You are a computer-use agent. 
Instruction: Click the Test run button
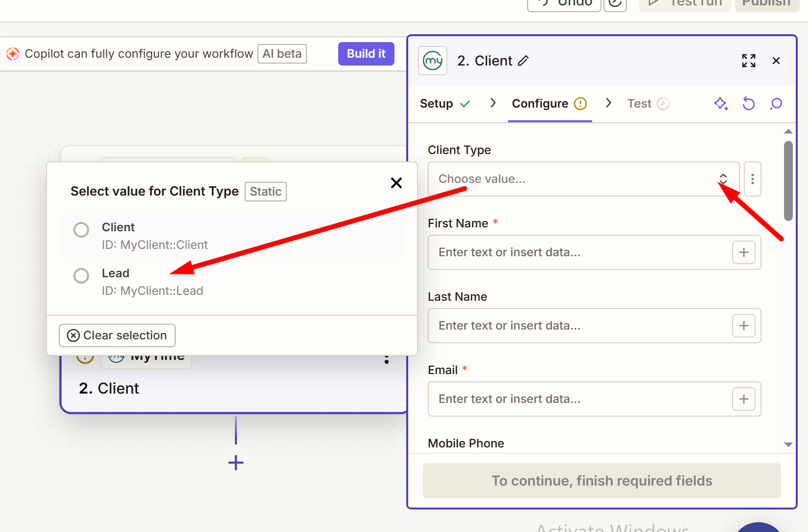tap(685, 4)
